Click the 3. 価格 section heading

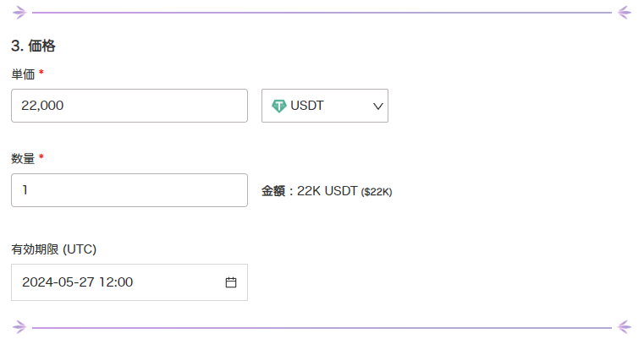point(33,46)
